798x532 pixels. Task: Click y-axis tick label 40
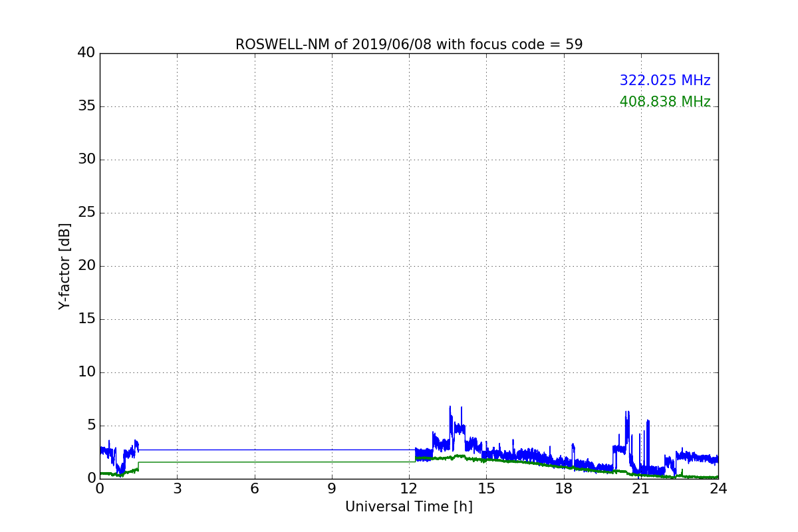(x=86, y=53)
